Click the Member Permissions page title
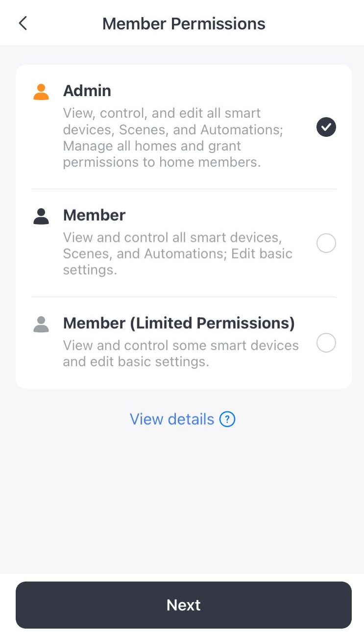 (x=184, y=24)
